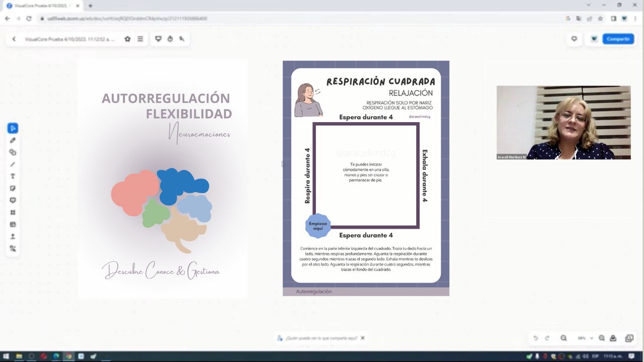Select the pencil drawing tool
Viewport: 644px width, 362px height.
click(x=13, y=140)
